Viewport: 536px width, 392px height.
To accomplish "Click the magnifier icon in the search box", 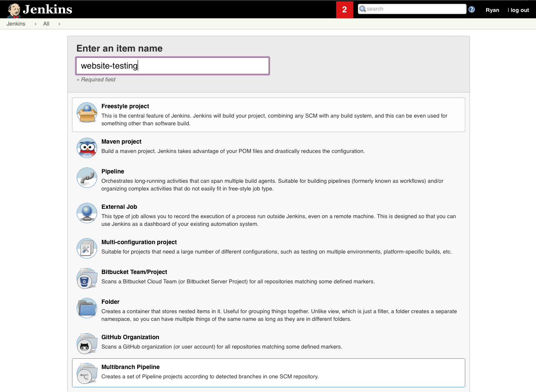I will pyautogui.click(x=363, y=9).
